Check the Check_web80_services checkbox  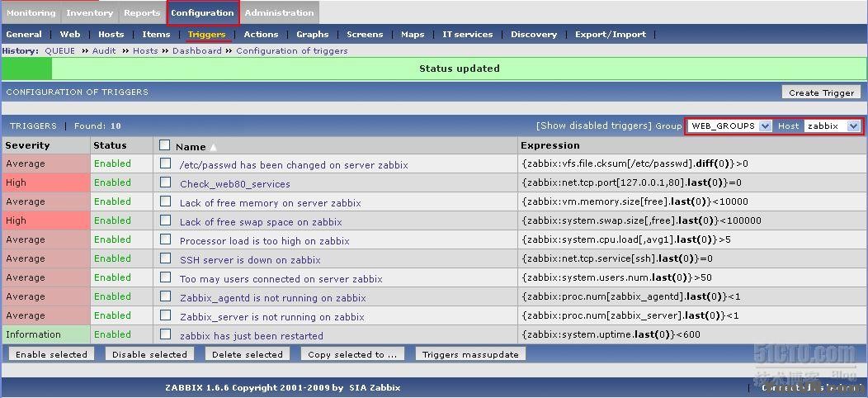click(x=166, y=182)
